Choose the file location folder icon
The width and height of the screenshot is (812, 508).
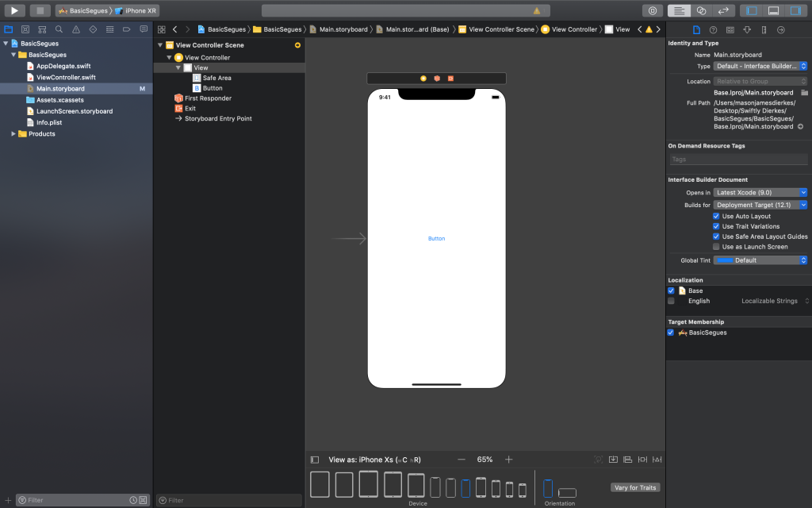804,93
